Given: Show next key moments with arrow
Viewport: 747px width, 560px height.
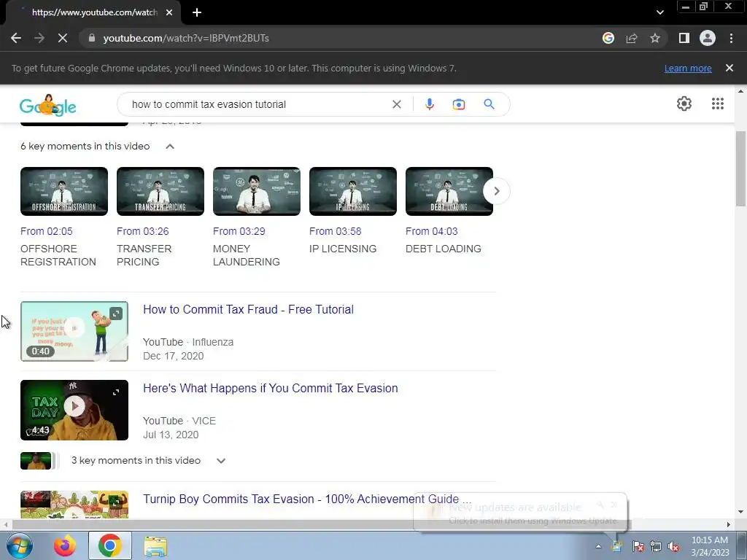Looking at the screenshot, I should point(496,191).
